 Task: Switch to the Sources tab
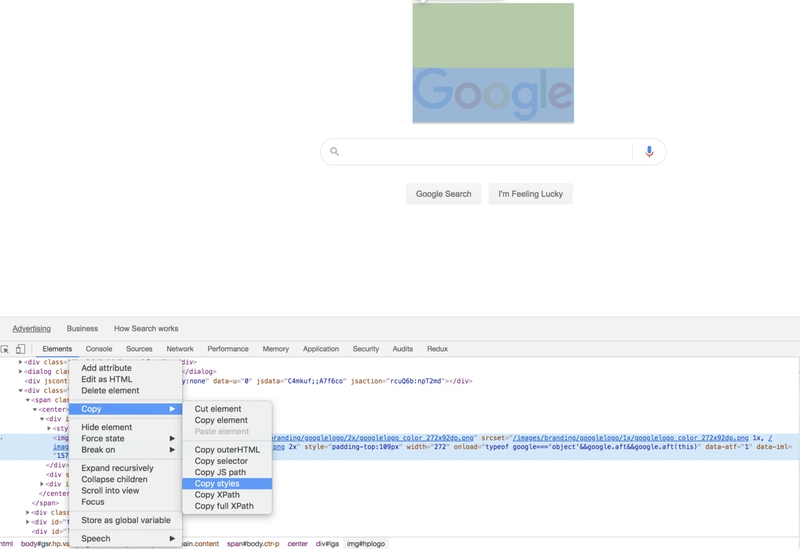tap(139, 349)
